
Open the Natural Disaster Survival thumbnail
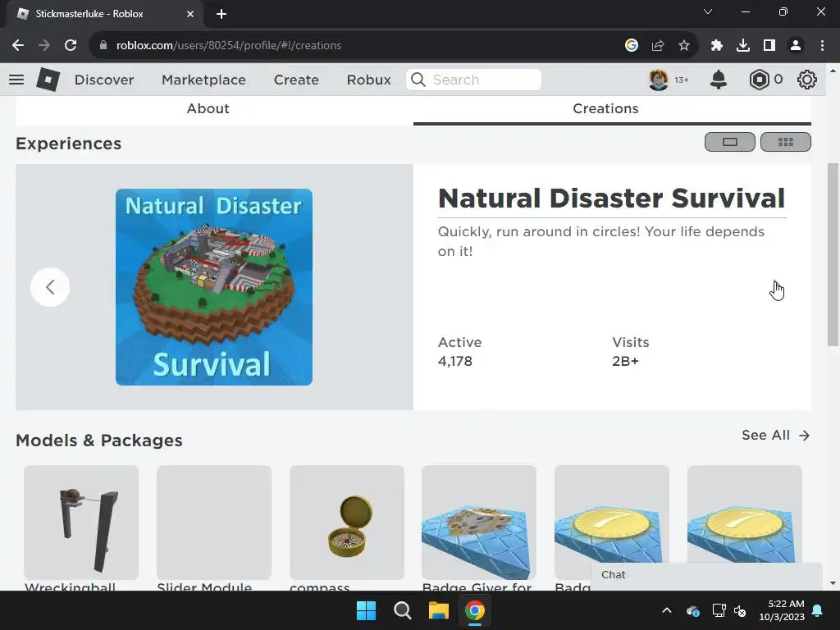[214, 287]
